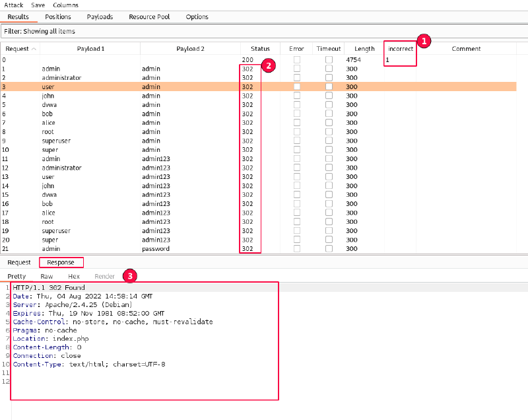Image resolution: width=528 pixels, height=420 pixels.
Task: Open the Payloads tab
Action: coord(100,17)
